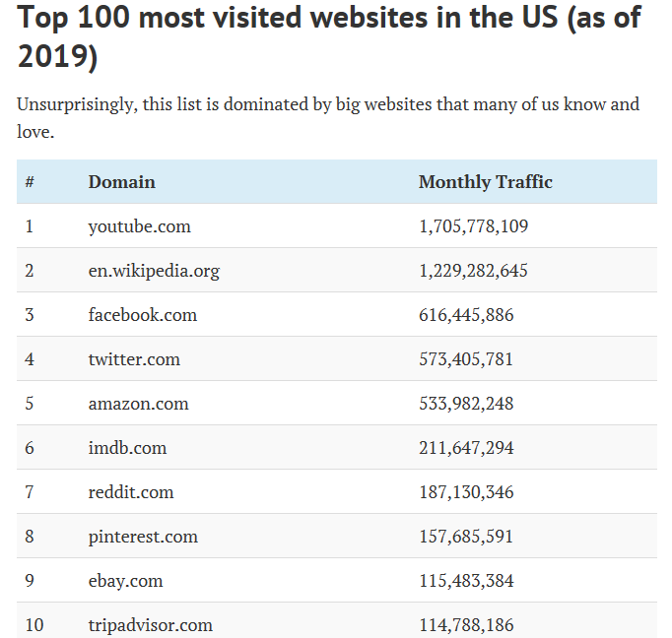Select the pinterest.com row domain

click(x=143, y=537)
